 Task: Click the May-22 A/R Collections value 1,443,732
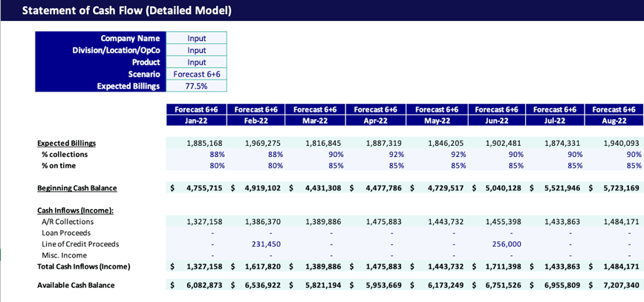click(x=443, y=222)
